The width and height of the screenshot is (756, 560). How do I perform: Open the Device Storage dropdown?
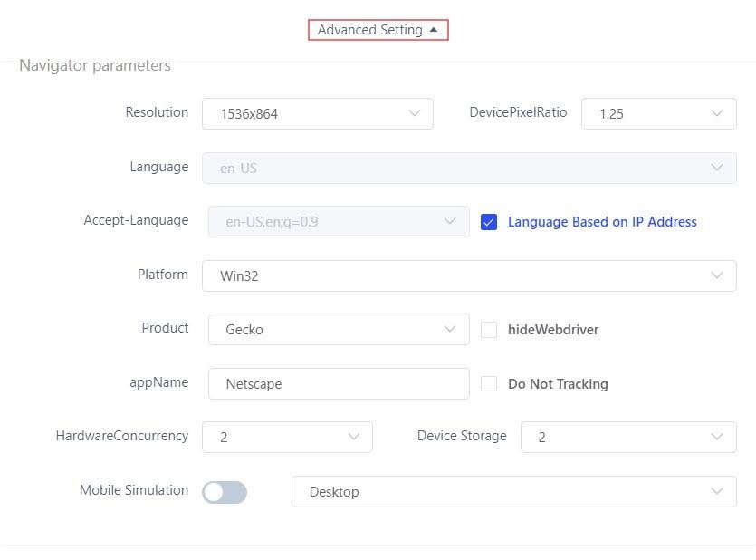pos(627,437)
